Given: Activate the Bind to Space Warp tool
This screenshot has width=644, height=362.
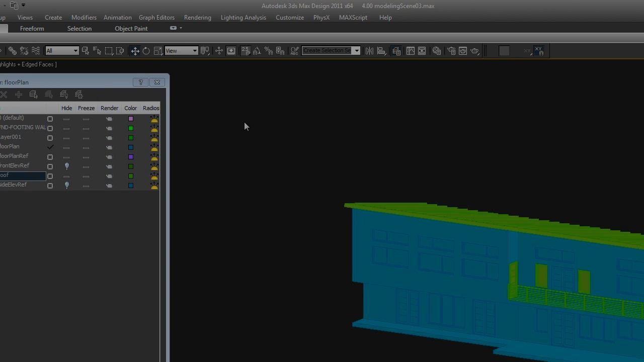Looking at the screenshot, I should coord(36,51).
